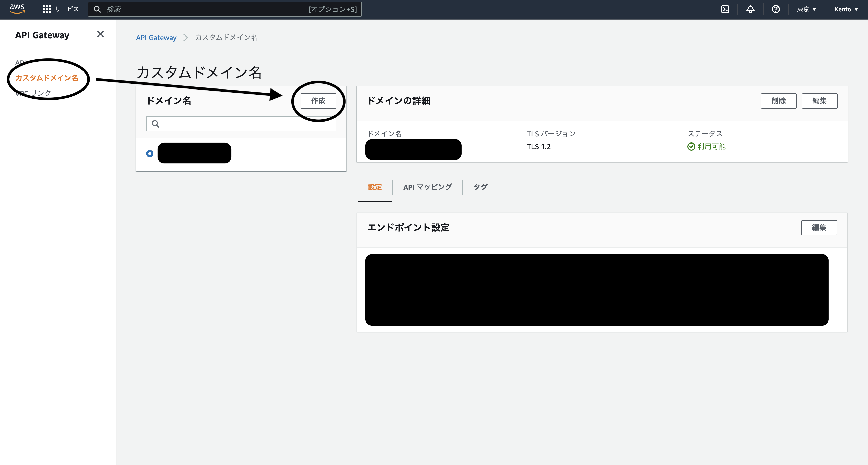The width and height of the screenshot is (868, 465).
Task: Close the API Gateway sidebar with the X
Action: click(101, 34)
